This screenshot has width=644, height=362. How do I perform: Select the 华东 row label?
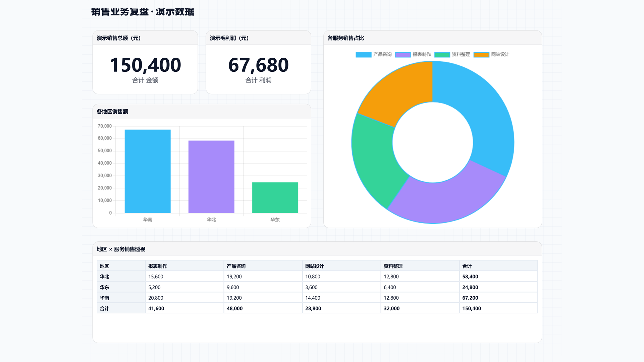tap(121, 287)
